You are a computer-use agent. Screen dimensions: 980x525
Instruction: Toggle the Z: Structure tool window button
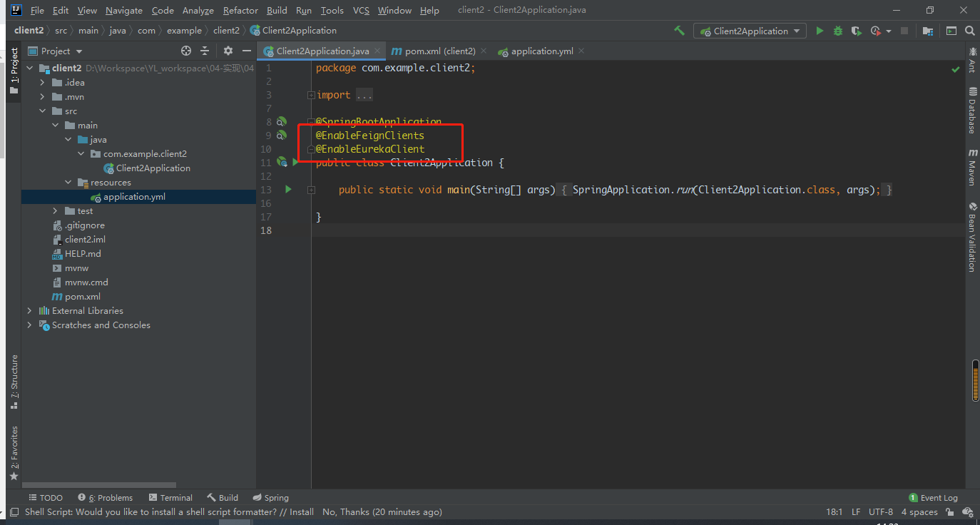coord(14,382)
